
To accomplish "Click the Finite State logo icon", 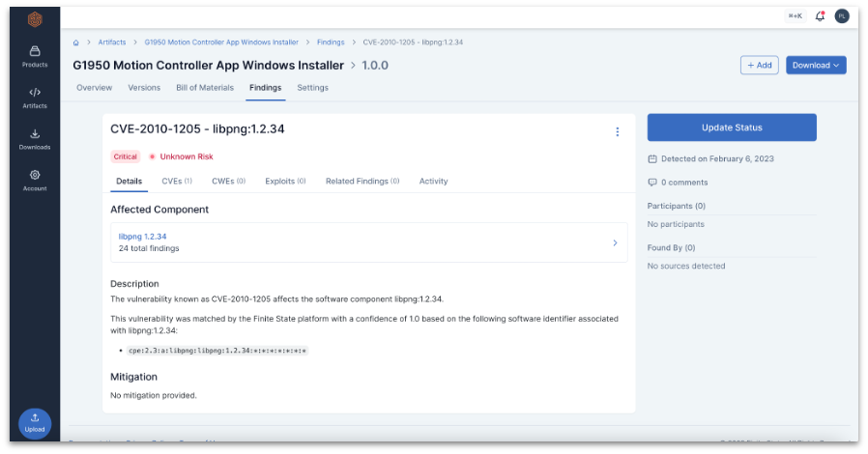I will click(35, 18).
